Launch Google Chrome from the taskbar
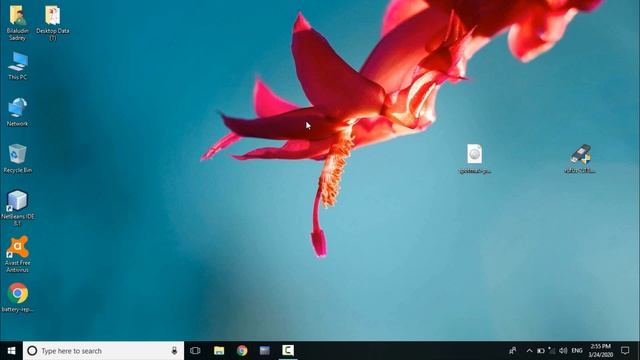The height and width of the screenshot is (360, 640). [242, 351]
